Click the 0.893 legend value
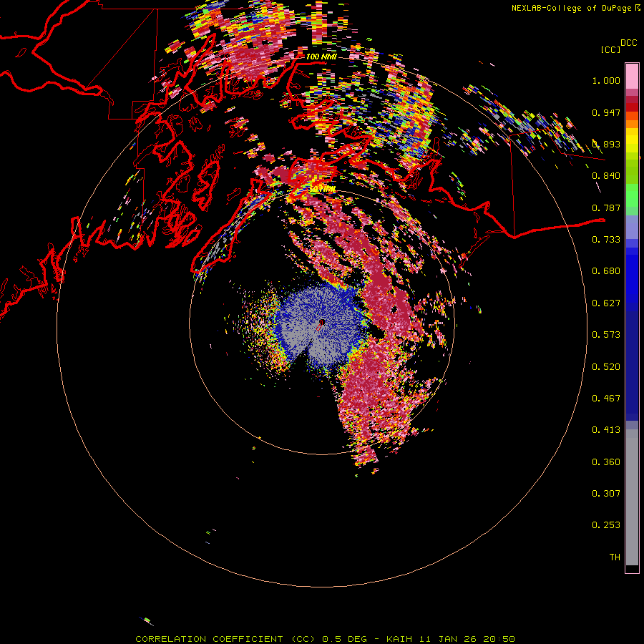The image size is (644, 644). coord(606,144)
